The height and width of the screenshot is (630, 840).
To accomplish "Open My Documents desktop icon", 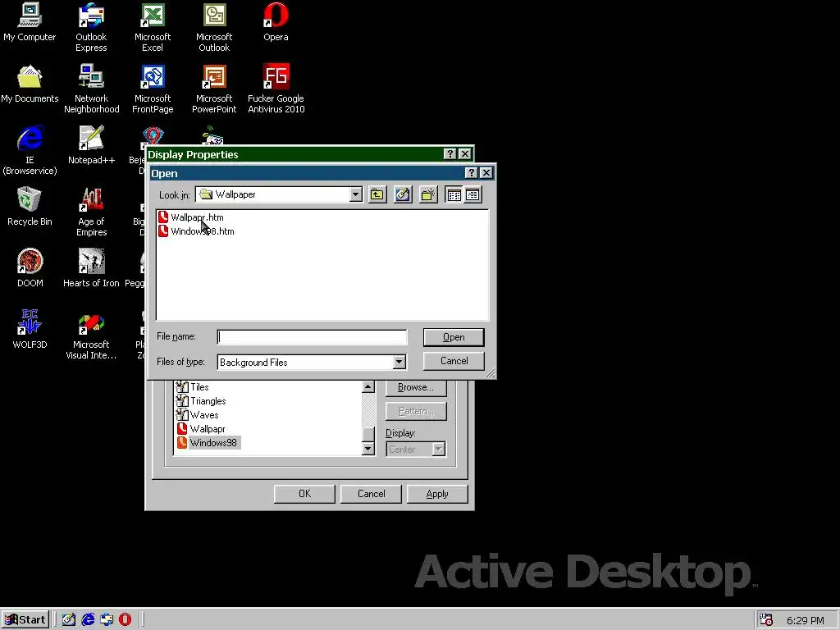I will click(x=30, y=84).
